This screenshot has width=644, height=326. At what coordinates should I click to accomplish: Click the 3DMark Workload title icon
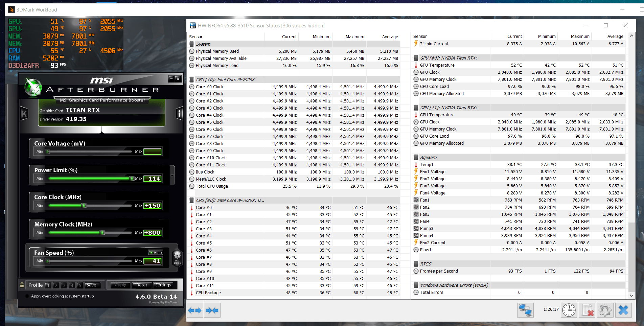click(x=11, y=9)
